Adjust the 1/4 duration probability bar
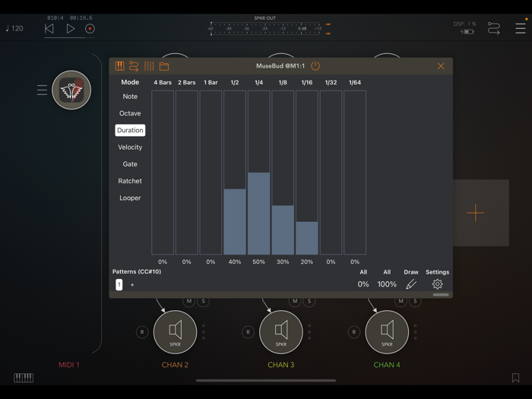This screenshot has width=532, height=399. click(x=259, y=173)
